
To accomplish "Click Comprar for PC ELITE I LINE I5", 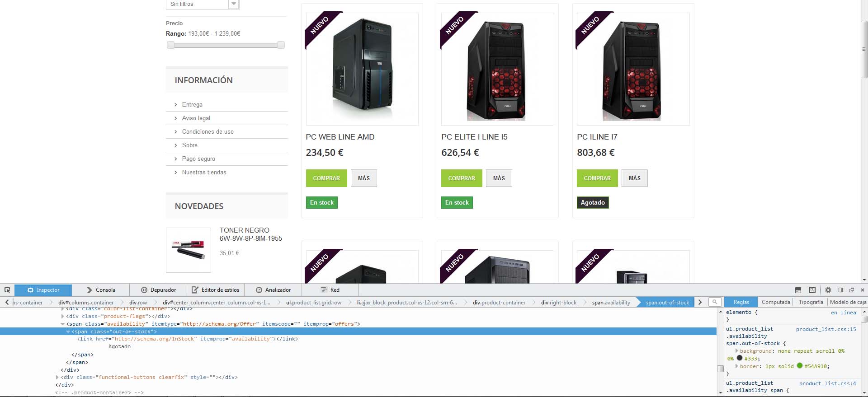I will click(x=462, y=178).
